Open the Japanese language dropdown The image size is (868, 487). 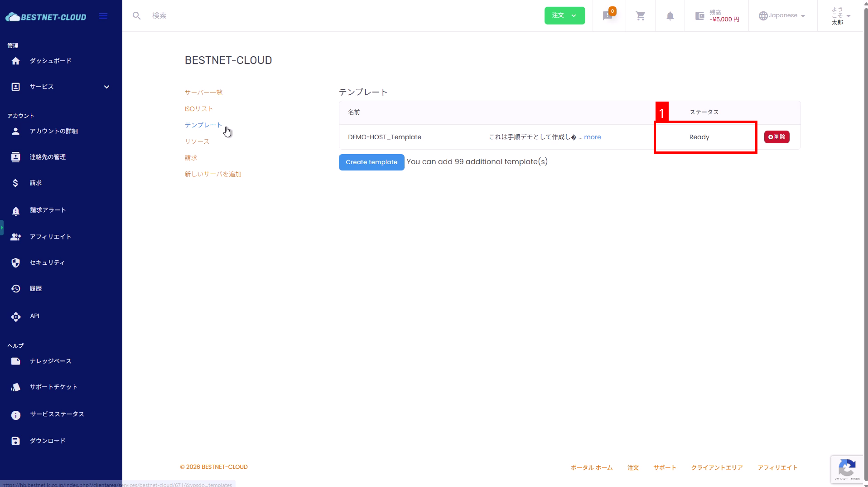click(x=782, y=15)
